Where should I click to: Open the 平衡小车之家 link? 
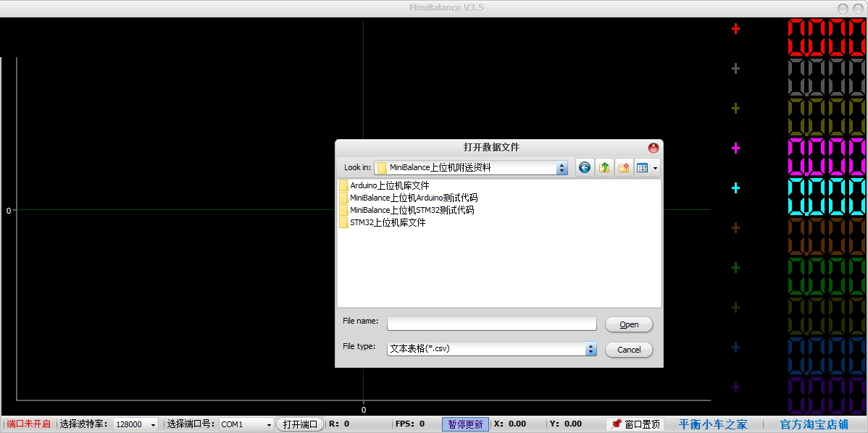tap(713, 424)
